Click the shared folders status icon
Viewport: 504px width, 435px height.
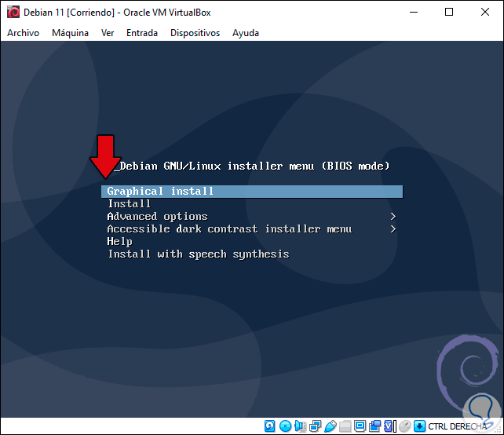(345, 426)
